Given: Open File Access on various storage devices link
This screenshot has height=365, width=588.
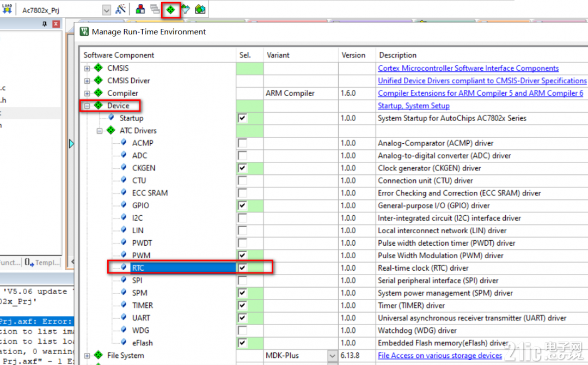Looking at the screenshot, I should coord(440,355).
